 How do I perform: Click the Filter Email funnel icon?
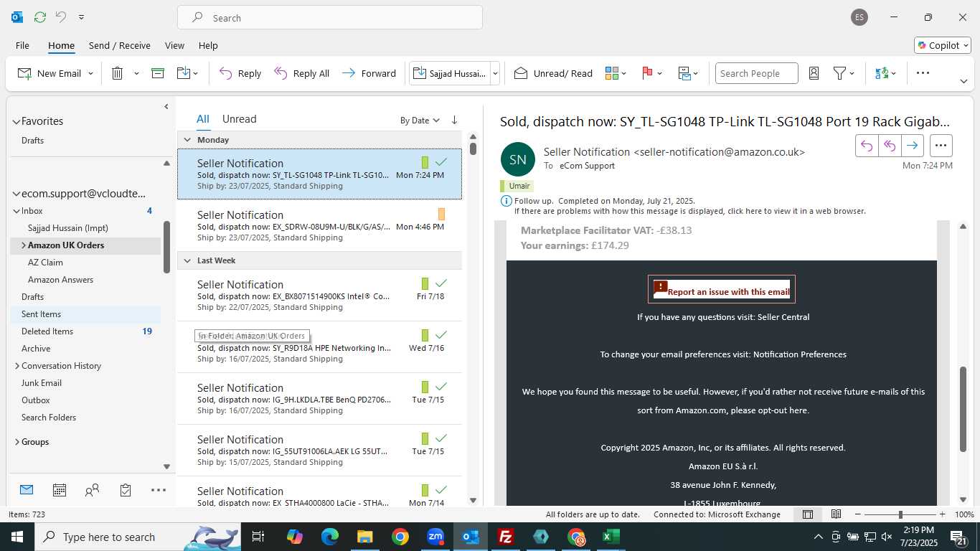839,73
